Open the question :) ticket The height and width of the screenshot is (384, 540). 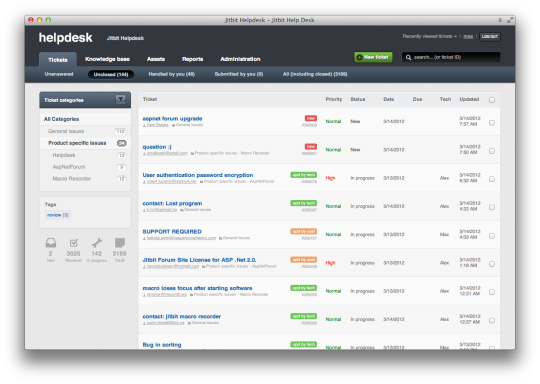[157, 147]
